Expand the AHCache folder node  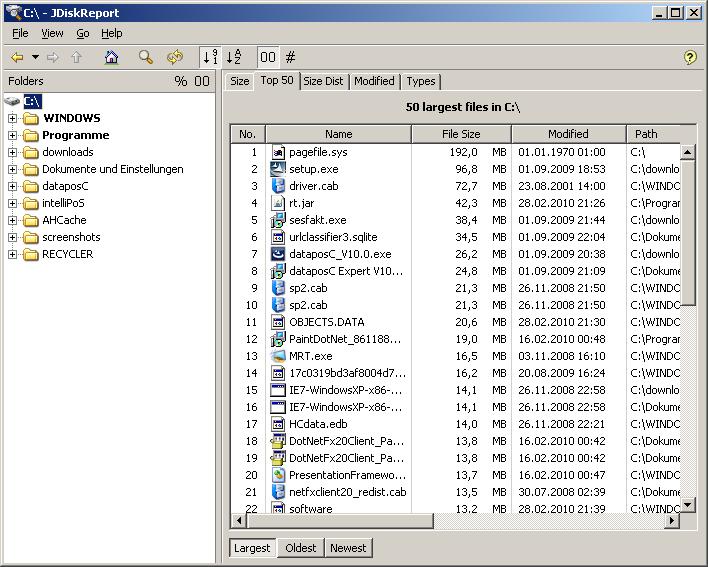tap(13, 220)
